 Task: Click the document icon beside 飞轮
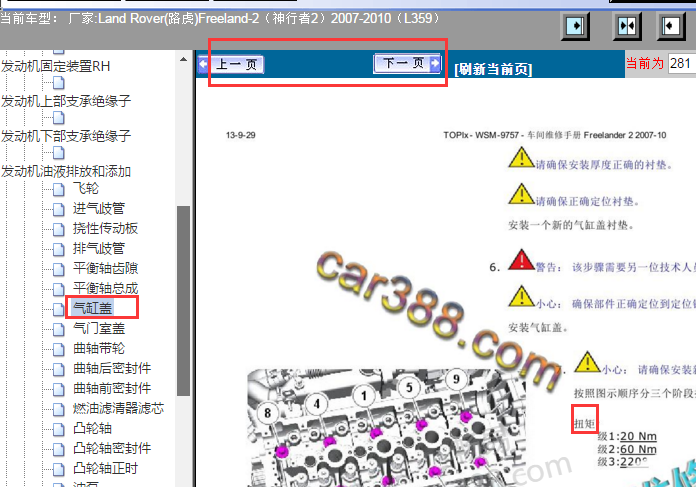coord(59,190)
